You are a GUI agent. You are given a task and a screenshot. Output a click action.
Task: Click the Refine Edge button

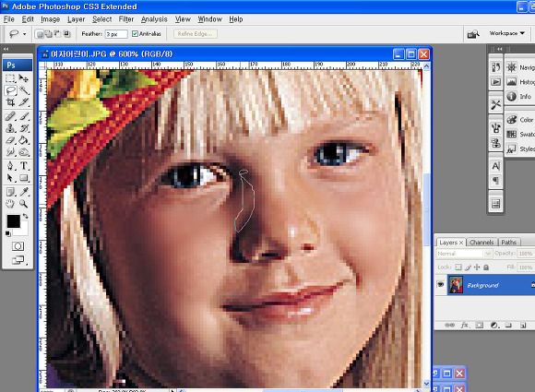[x=196, y=34]
